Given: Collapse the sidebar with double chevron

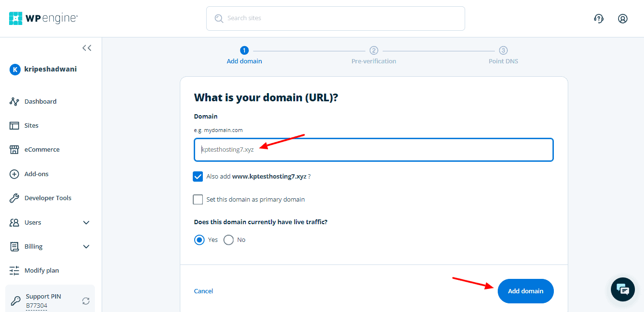Looking at the screenshot, I should click(87, 48).
